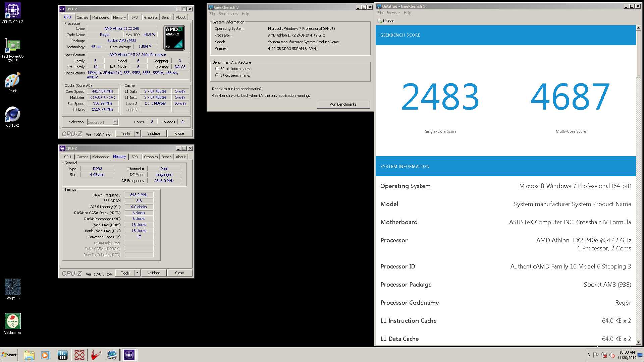Click the single-core score 2483
The height and width of the screenshot is (362, 644).
(x=440, y=97)
